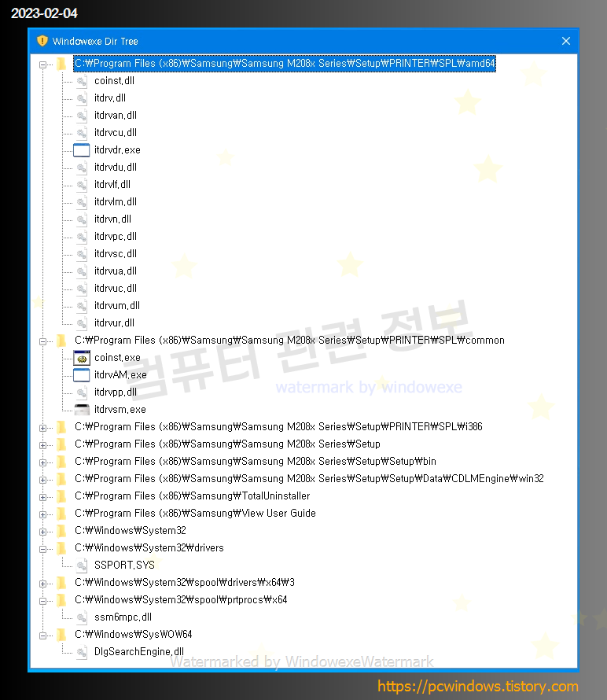607x700 pixels.
Task: Open the pcwindows.tistory.com link
Action: pyautogui.click(x=478, y=686)
